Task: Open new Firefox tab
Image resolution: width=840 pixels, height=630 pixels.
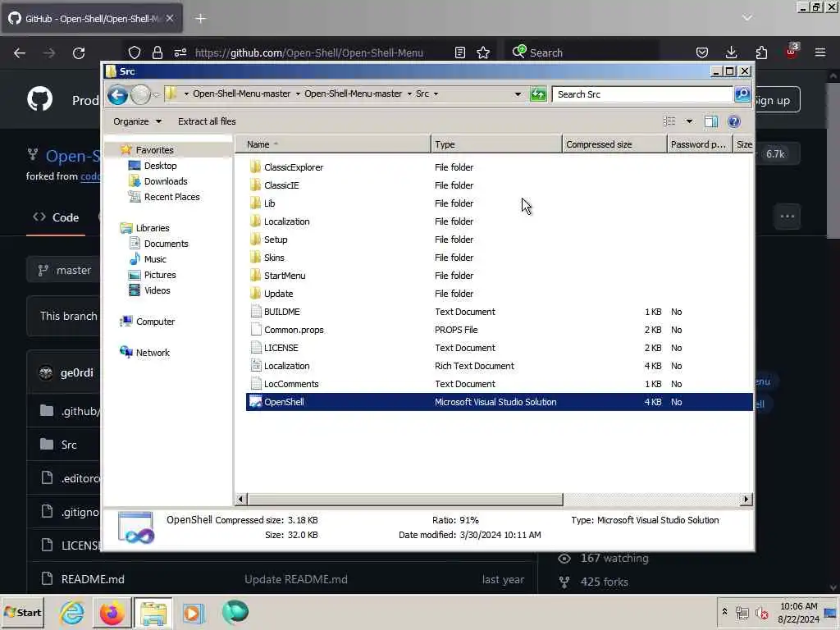Action: [x=200, y=18]
